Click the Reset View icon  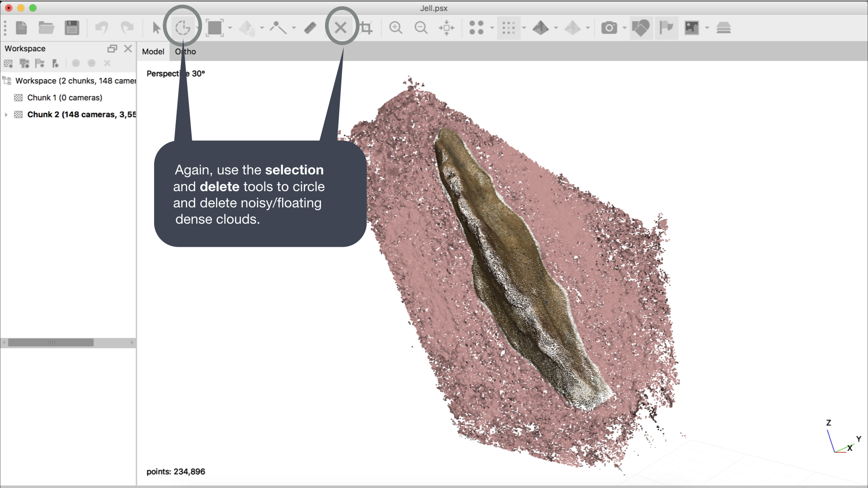click(446, 28)
